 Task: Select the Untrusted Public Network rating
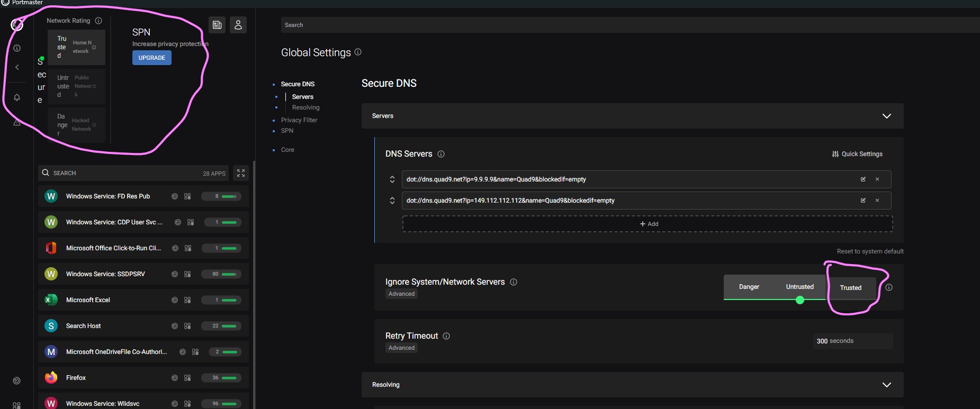click(x=76, y=86)
